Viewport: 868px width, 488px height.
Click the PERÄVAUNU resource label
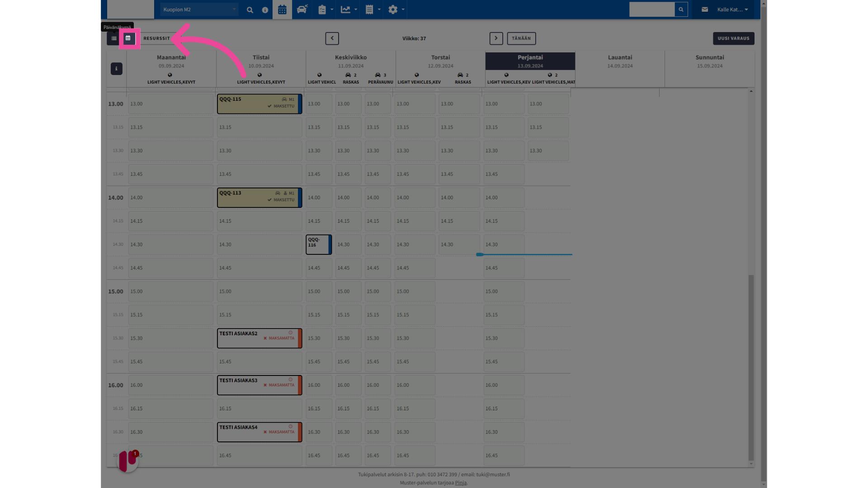381,82
